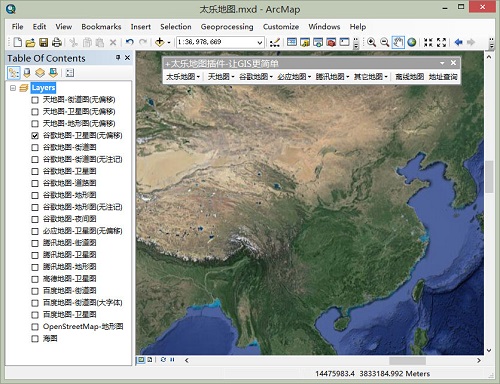Click the Add Data yellow plus icon
This screenshot has width=500, height=384.
tap(159, 42)
